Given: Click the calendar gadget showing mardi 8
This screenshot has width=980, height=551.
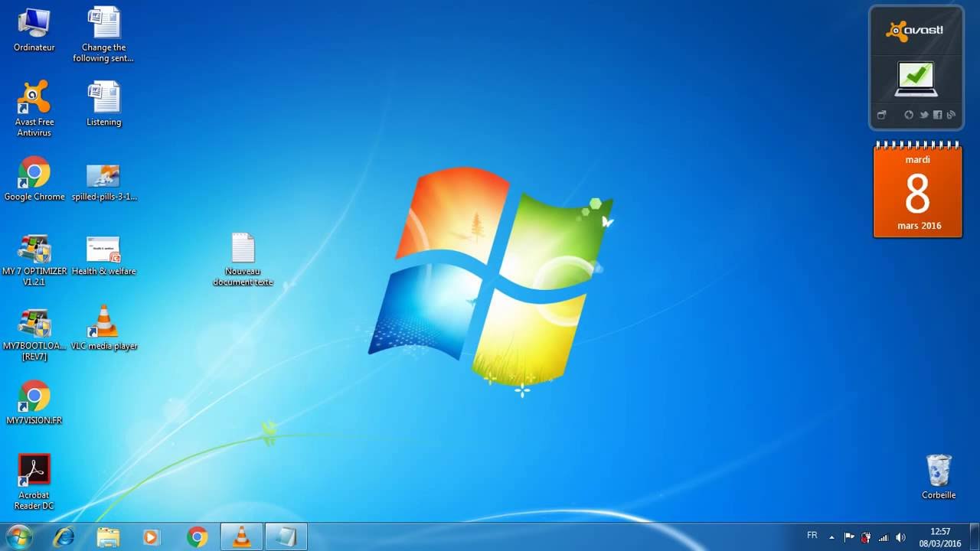Looking at the screenshot, I should click(917, 190).
